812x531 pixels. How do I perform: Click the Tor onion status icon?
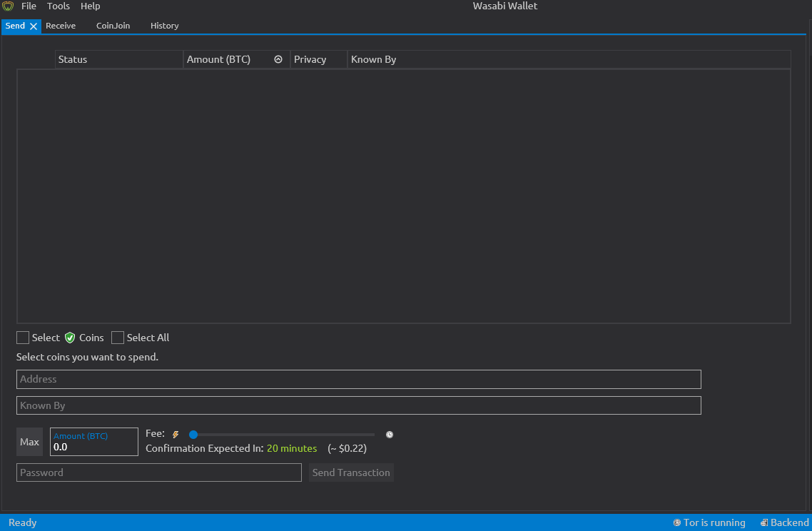pyautogui.click(x=677, y=522)
